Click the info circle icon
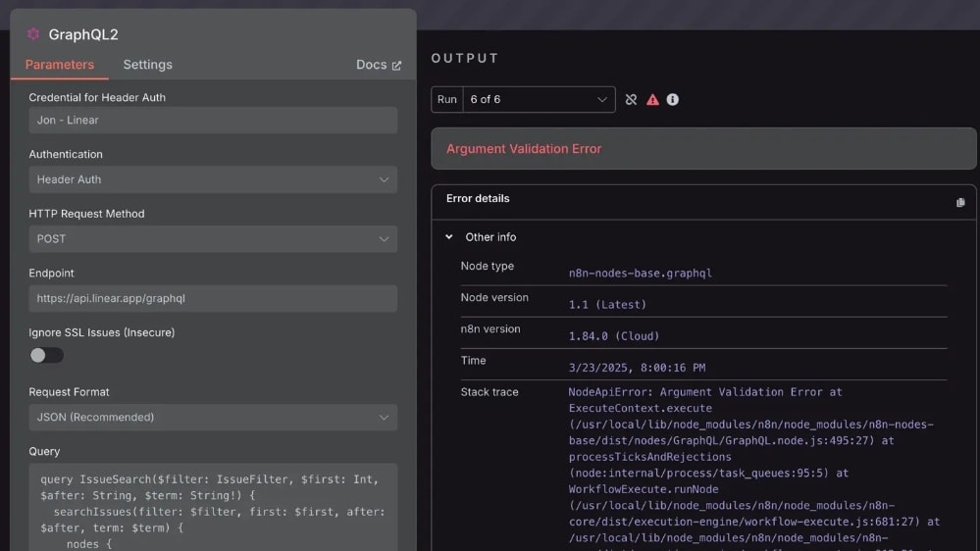 673,99
